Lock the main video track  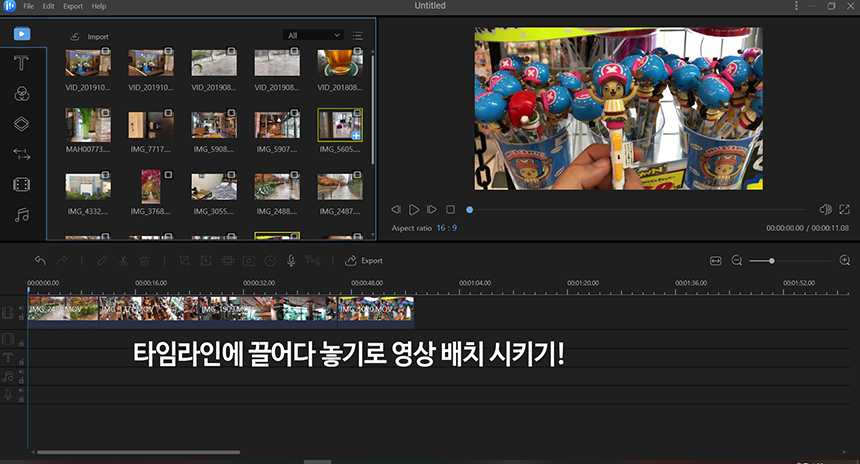click(x=21, y=317)
